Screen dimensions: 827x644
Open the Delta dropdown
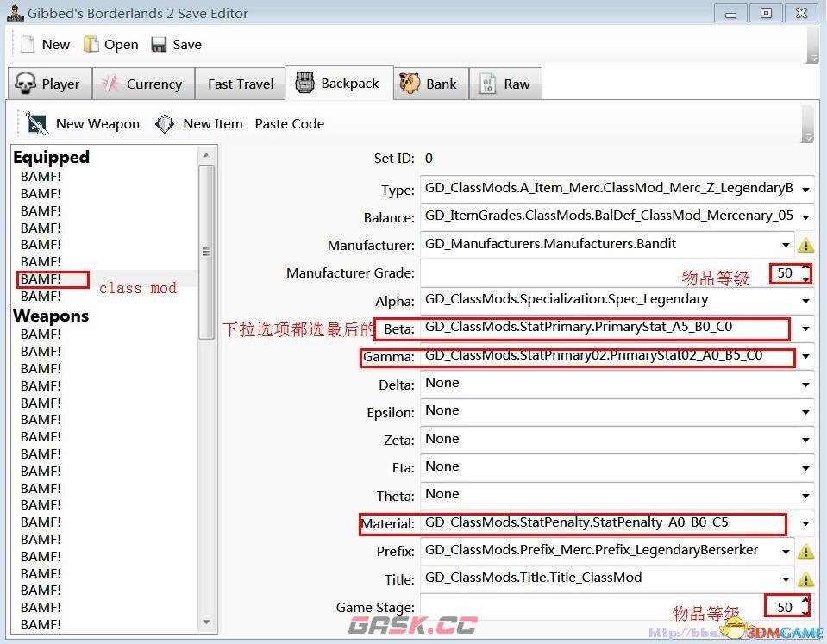pyautogui.click(x=805, y=384)
